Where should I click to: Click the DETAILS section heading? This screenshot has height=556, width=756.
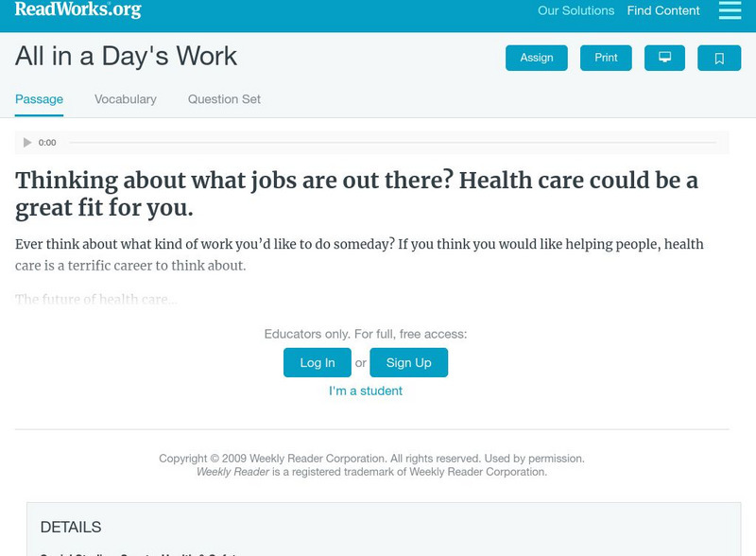pyautogui.click(x=71, y=527)
